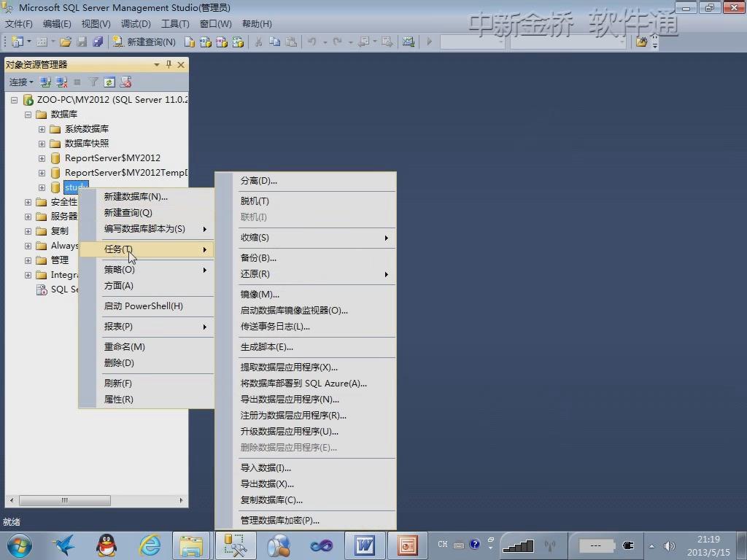Image resolution: width=747 pixels, height=560 pixels.
Task: Open 编写数据库脚本为(S) submenu
Action: tap(147, 229)
